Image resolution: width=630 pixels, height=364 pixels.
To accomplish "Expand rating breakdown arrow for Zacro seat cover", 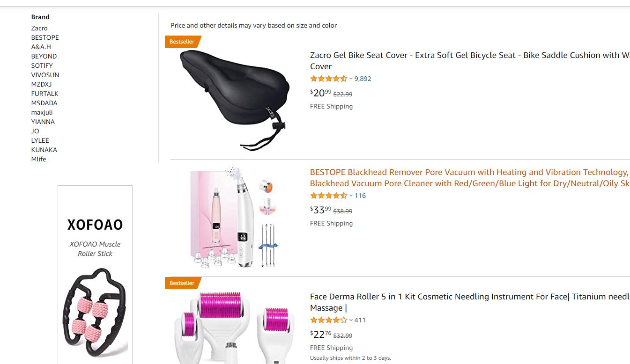I will pyautogui.click(x=351, y=79).
